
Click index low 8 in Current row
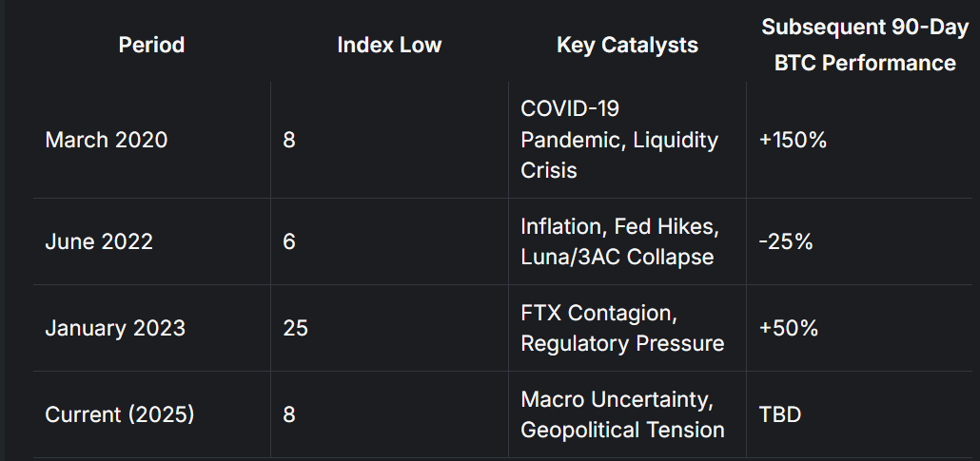pyautogui.click(x=289, y=414)
